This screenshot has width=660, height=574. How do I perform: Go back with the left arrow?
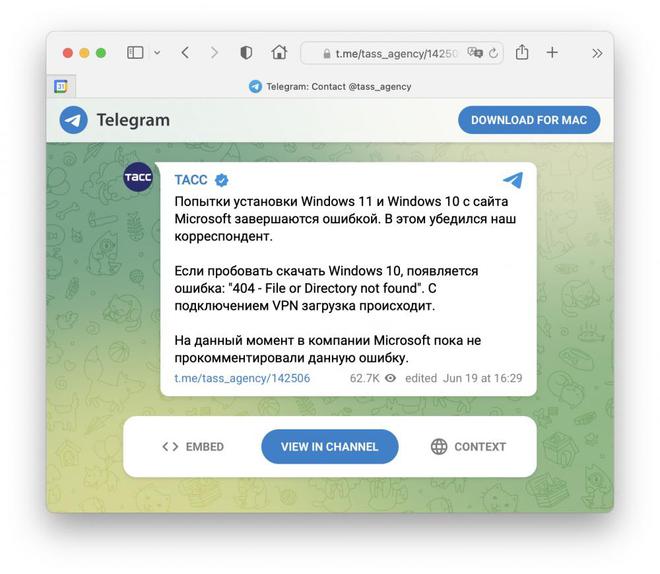point(185,53)
